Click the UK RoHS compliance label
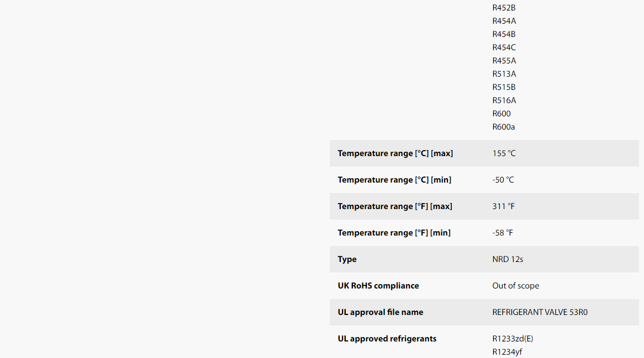Viewport: 644px width, 358px height. 378,286
